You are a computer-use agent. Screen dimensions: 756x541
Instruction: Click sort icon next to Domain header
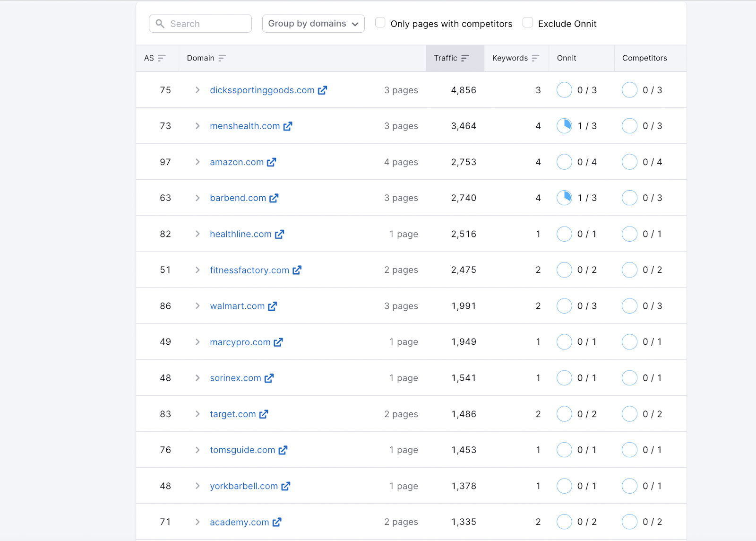click(x=222, y=58)
